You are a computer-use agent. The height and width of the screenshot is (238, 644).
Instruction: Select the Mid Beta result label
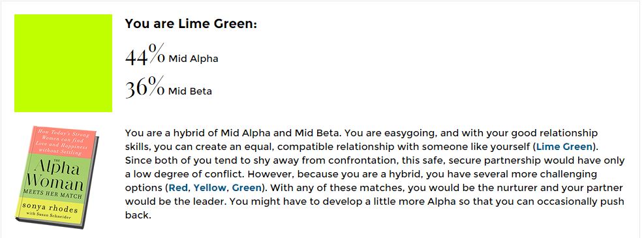pos(190,91)
